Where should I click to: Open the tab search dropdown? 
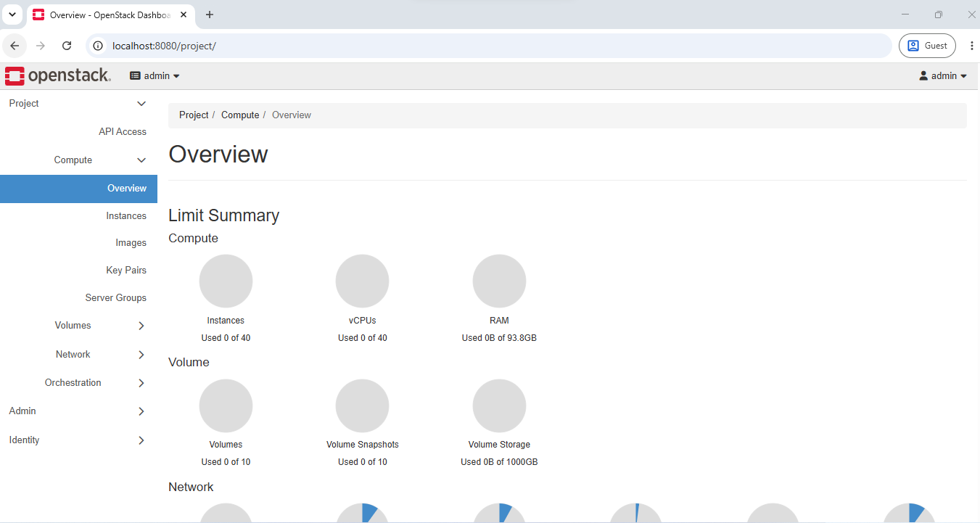(12, 15)
